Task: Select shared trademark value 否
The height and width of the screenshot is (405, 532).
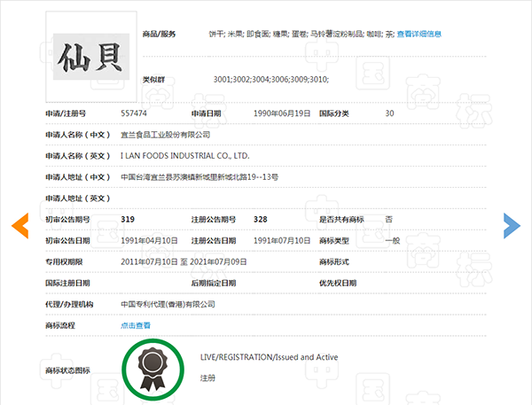Action: point(389,220)
